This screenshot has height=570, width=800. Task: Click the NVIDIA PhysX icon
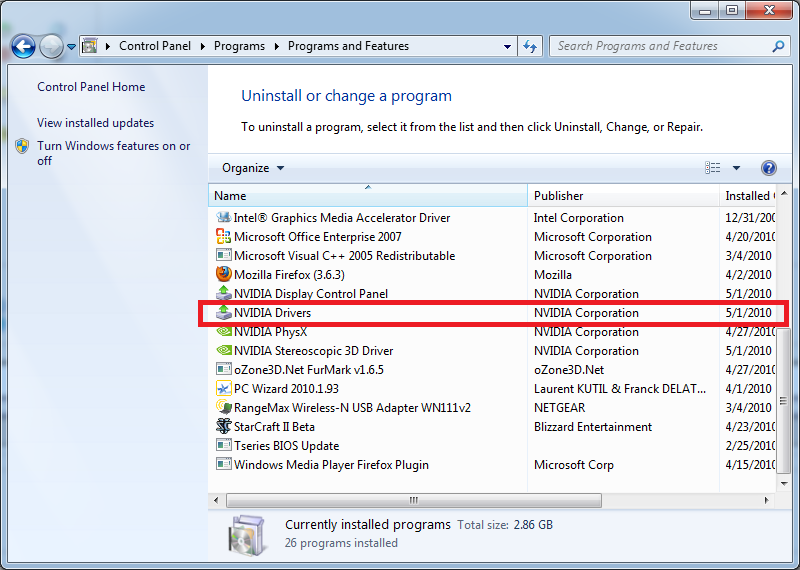click(223, 331)
